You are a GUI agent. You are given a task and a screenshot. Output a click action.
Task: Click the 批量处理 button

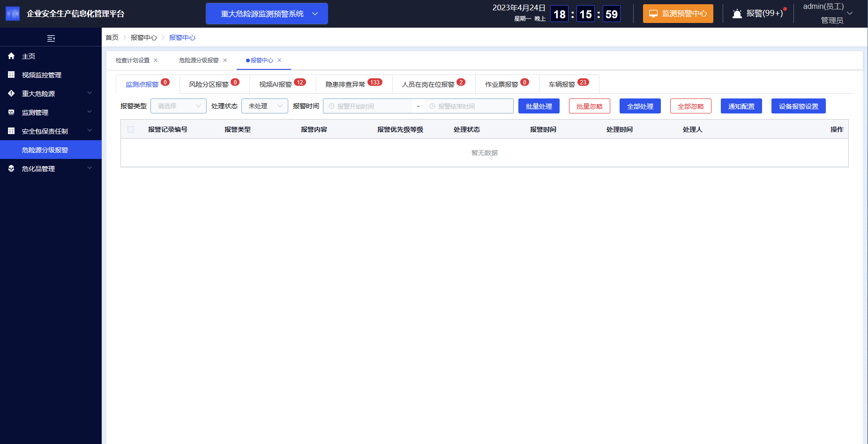pos(539,106)
